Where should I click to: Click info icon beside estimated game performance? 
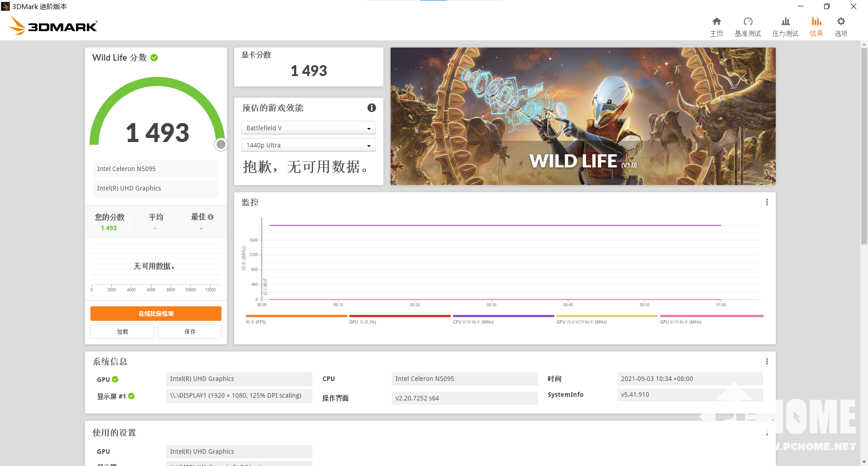coord(372,108)
